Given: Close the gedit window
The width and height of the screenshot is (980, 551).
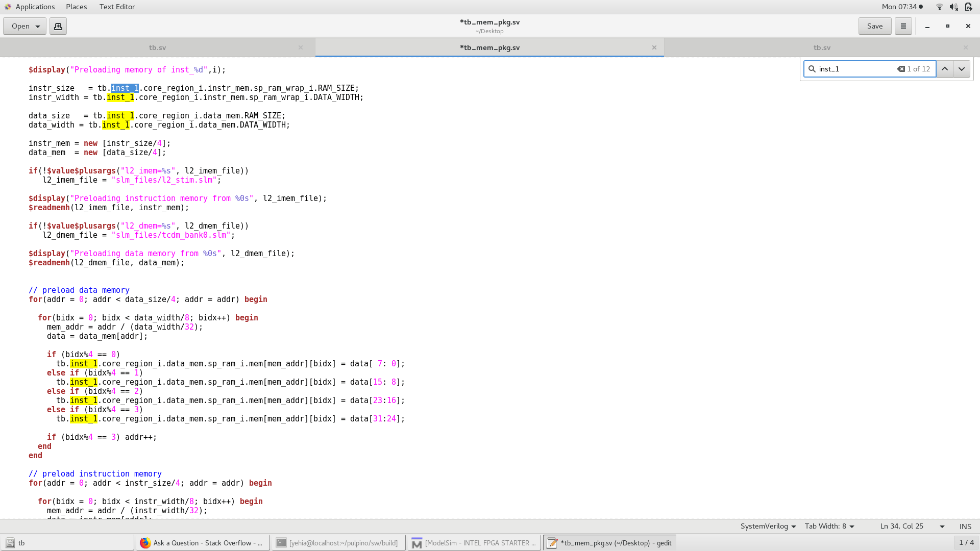Looking at the screenshot, I should coord(968,26).
